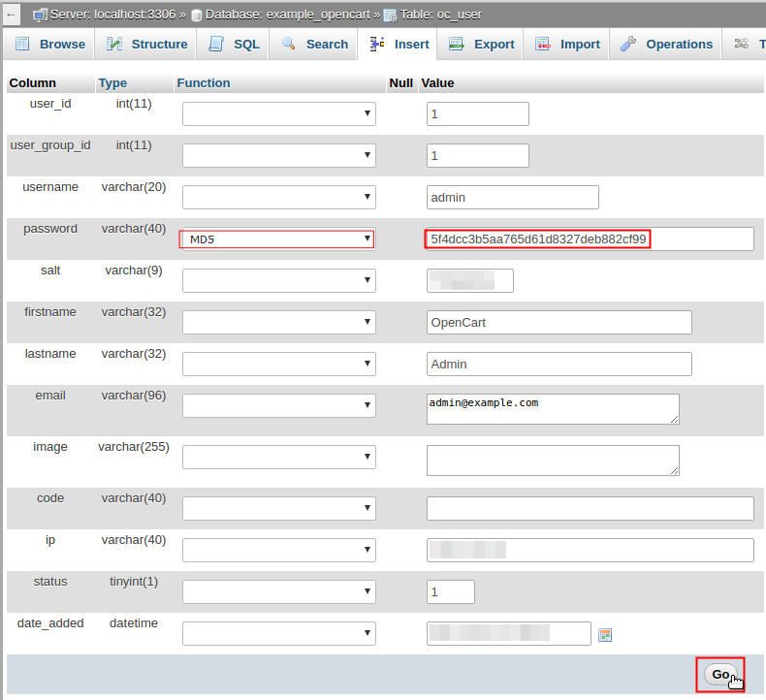
Task: Expand the function dropdown for status
Action: pos(278,591)
